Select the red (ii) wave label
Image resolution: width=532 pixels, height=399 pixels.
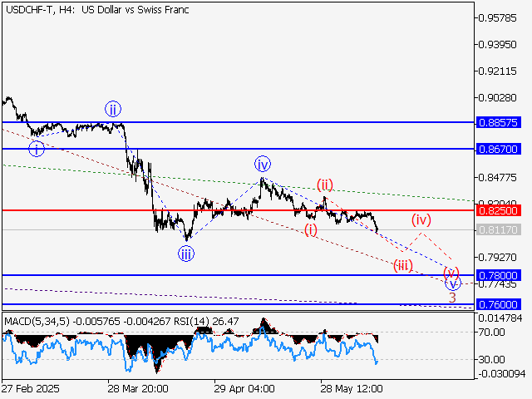pos(323,184)
